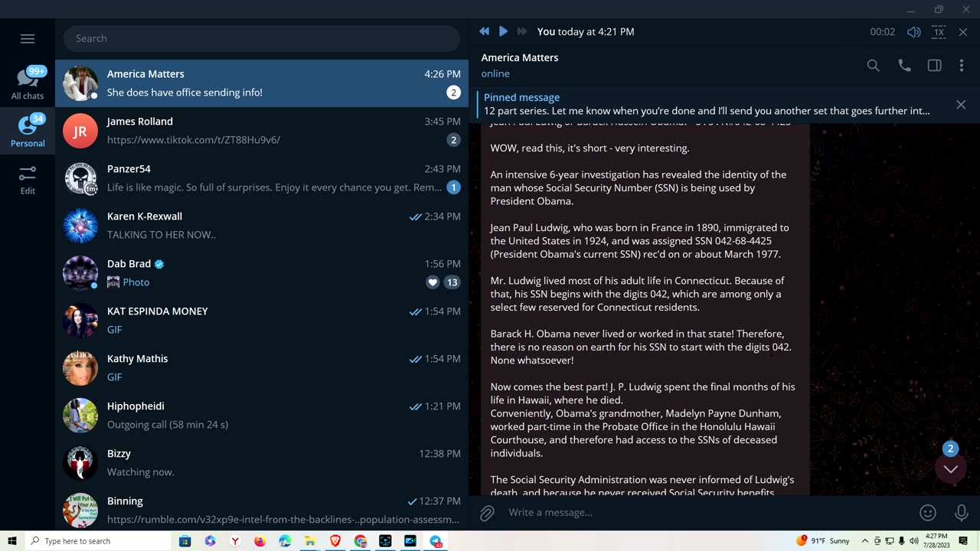Open the pinned 12 part series message

click(x=707, y=104)
